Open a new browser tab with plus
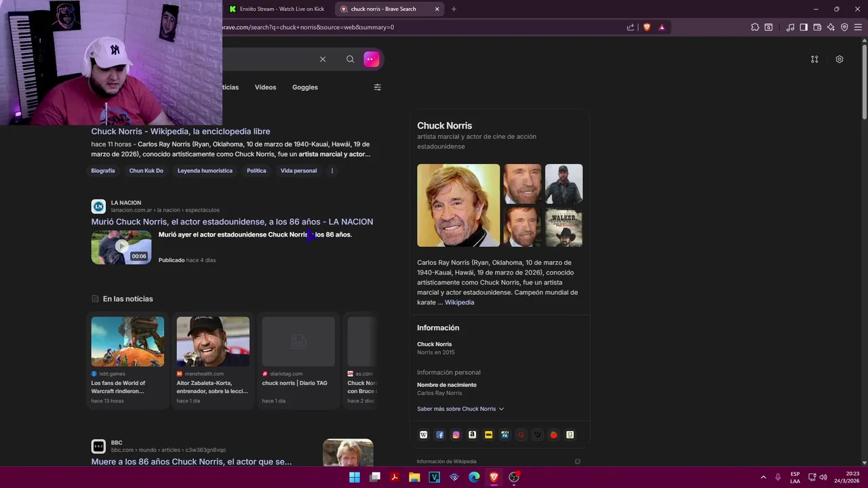 point(454,9)
